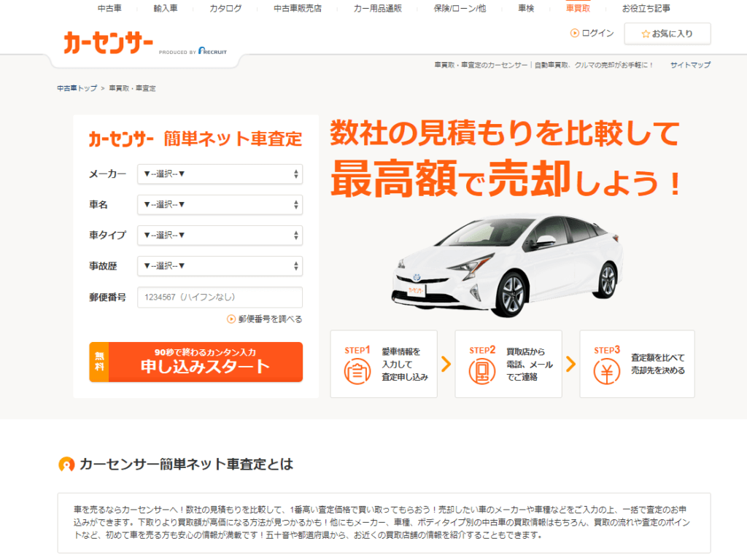
Task: Click the カーセンサー logo in the header
Action: pos(108,43)
